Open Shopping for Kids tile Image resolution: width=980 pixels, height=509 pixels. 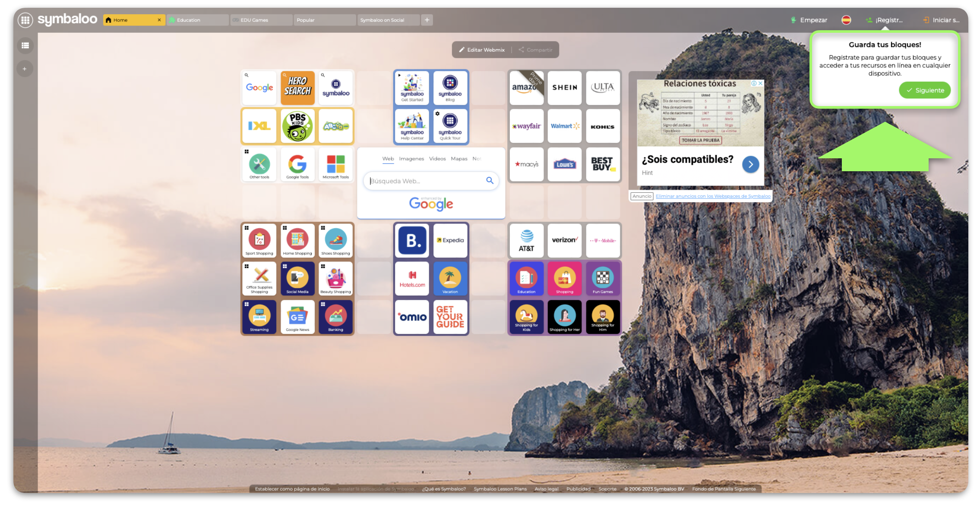tap(526, 317)
